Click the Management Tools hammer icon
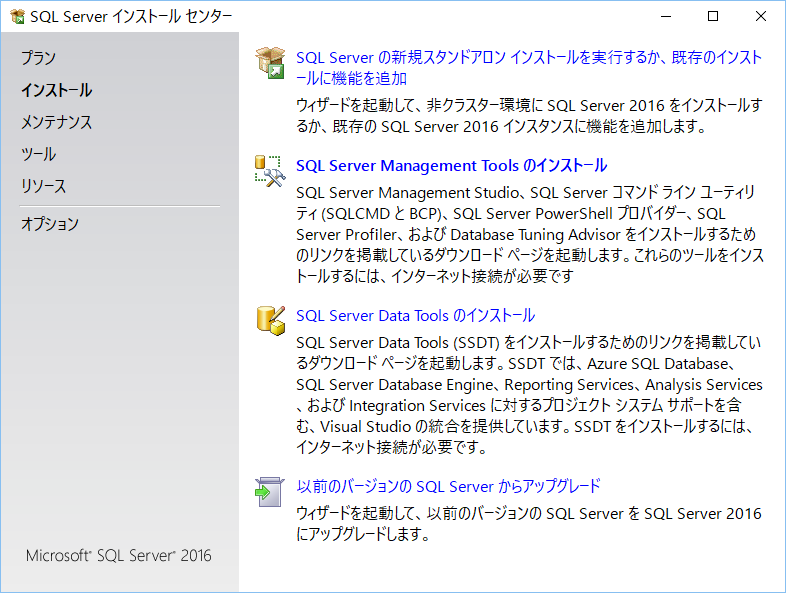Viewport: 786px width, 593px height. coord(270,171)
